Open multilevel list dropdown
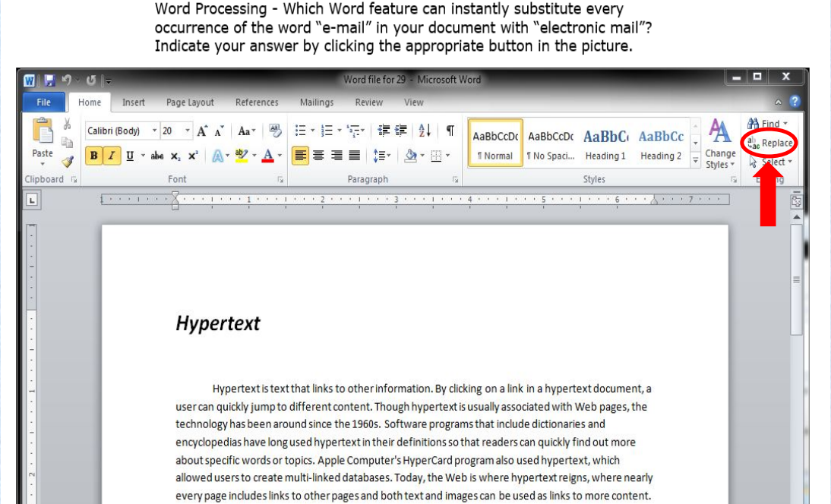 pyautogui.click(x=355, y=131)
